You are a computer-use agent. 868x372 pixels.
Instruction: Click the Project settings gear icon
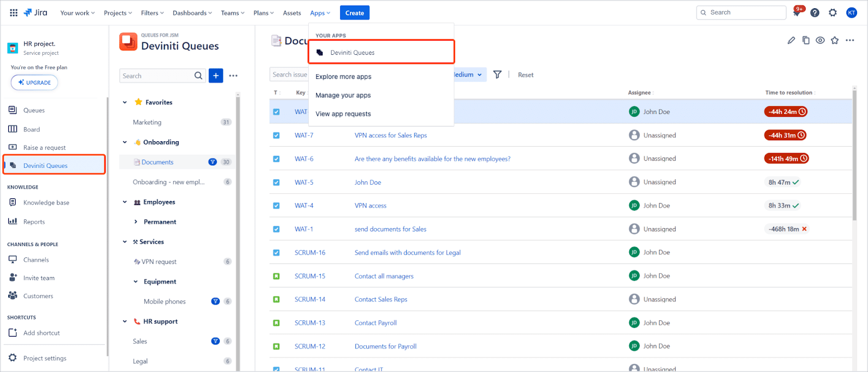tap(12, 358)
